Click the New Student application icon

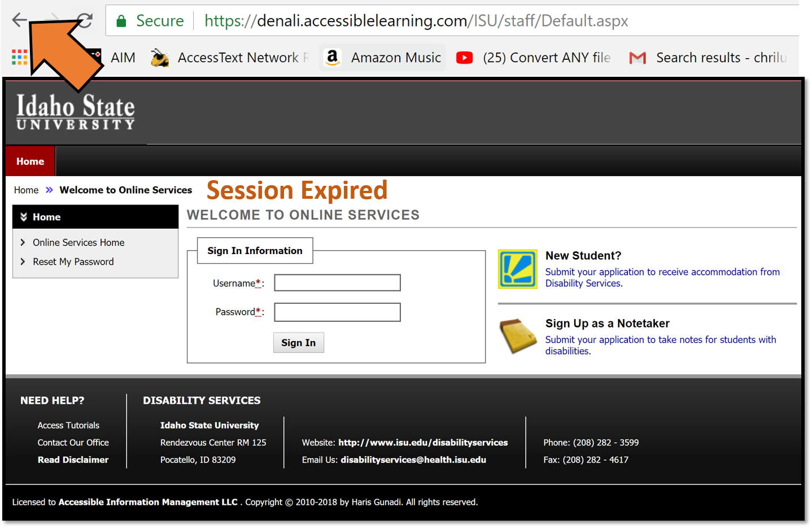pos(517,269)
